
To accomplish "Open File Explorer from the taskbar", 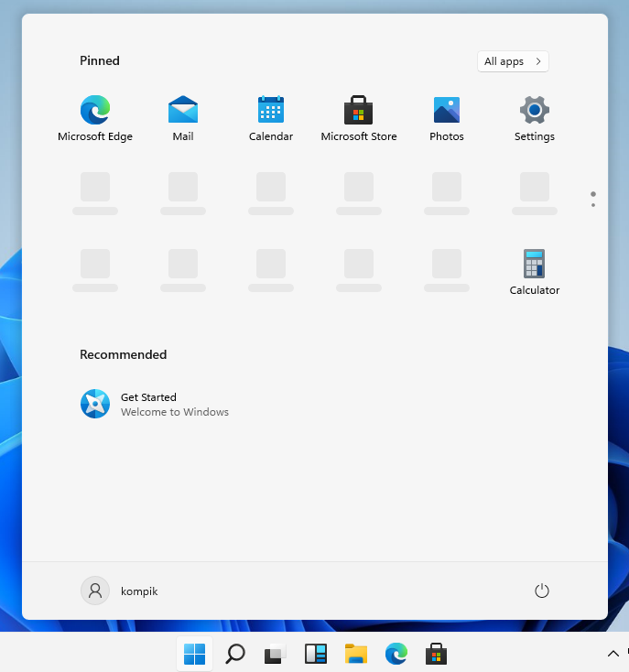I will tap(356, 654).
